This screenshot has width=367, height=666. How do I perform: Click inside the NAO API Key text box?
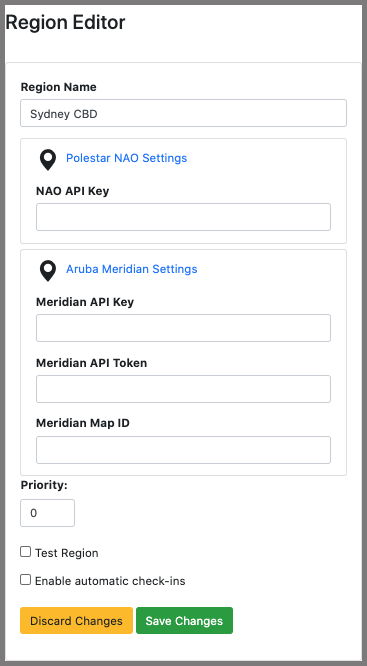[x=184, y=217]
